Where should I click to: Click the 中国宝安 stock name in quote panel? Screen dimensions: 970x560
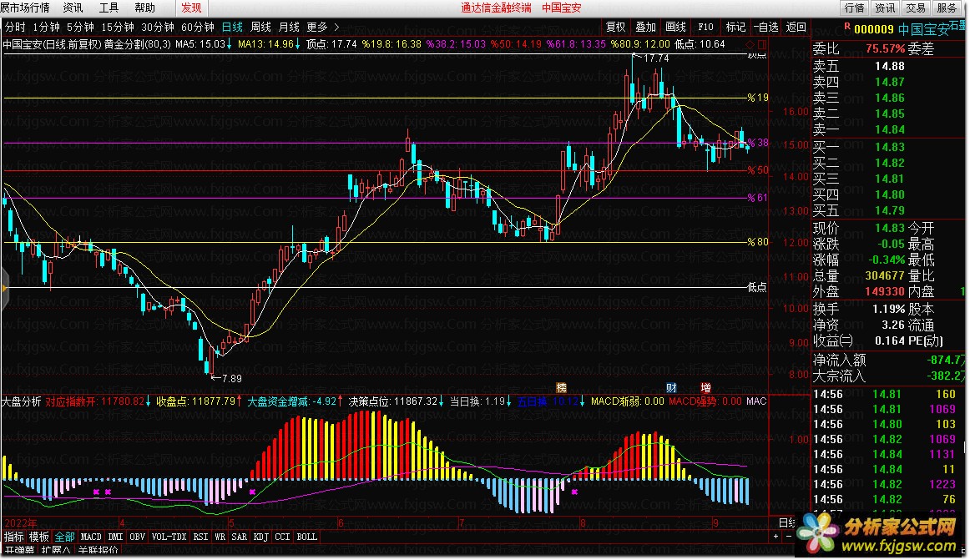tap(923, 29)
